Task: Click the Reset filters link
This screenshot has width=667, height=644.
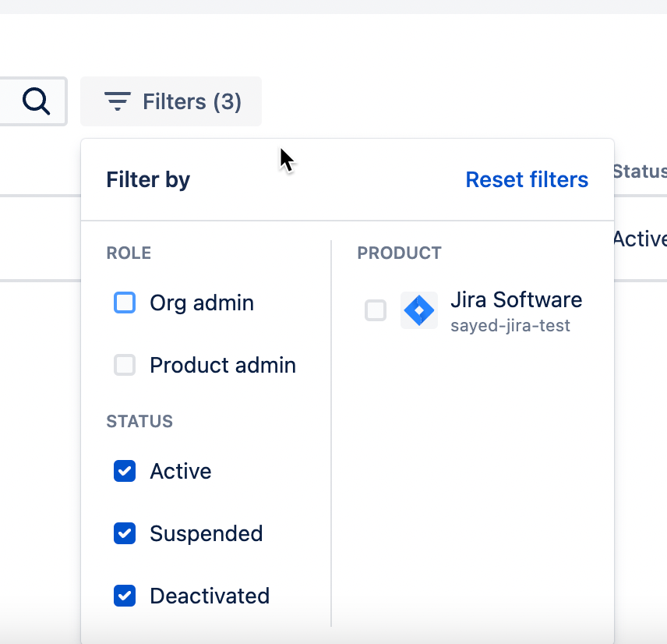Action: pos(527,179)
